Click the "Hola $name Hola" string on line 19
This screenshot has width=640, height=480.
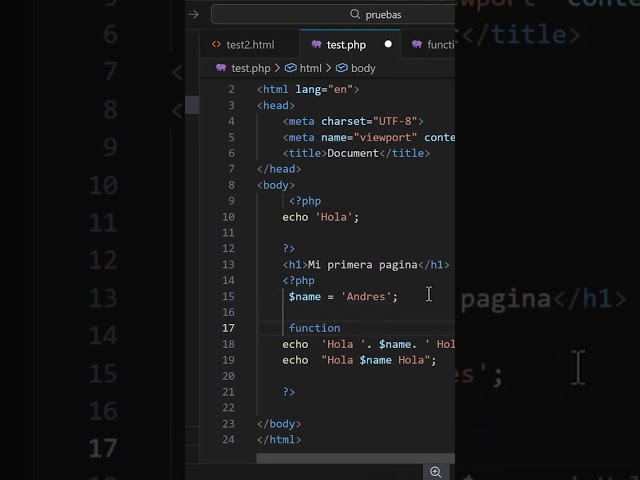pyautogui.click(x=376, y=360)
